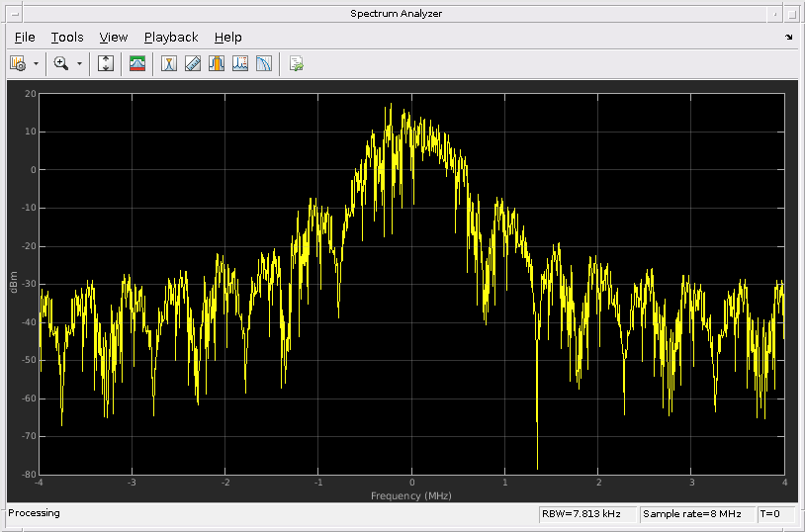Open the Tools menu
This screenshot has height=532, width=805.
click(x=67, y=38)
